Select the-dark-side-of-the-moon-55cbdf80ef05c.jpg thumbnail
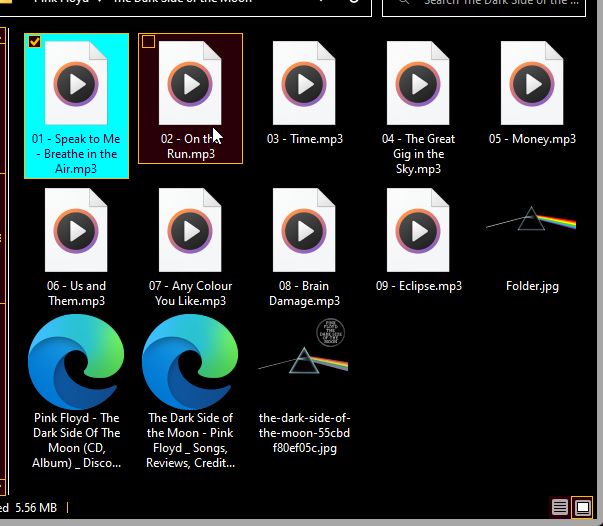This screenshot has width=603, height=526. (304, 358)
